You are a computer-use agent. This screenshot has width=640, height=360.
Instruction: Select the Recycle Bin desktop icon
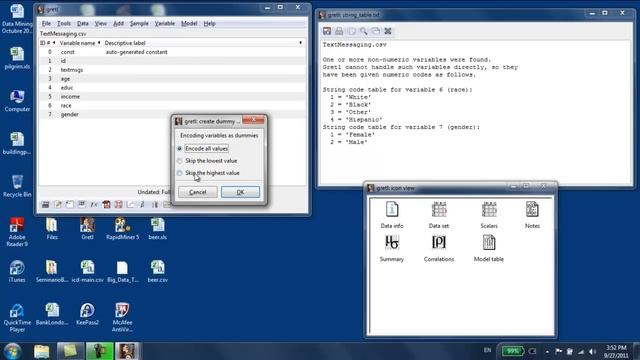[x=17, y=186]
